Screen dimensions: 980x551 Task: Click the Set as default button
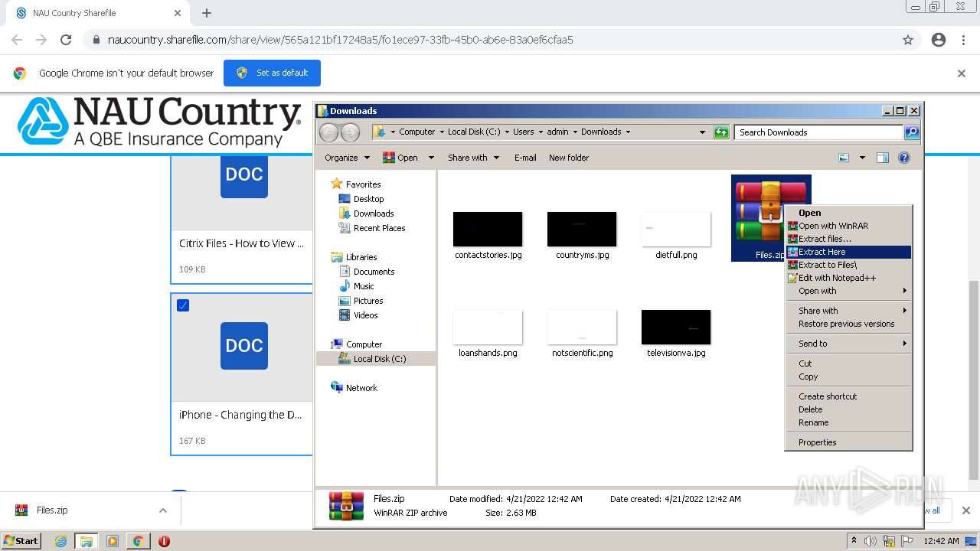(x=272, y=73)
